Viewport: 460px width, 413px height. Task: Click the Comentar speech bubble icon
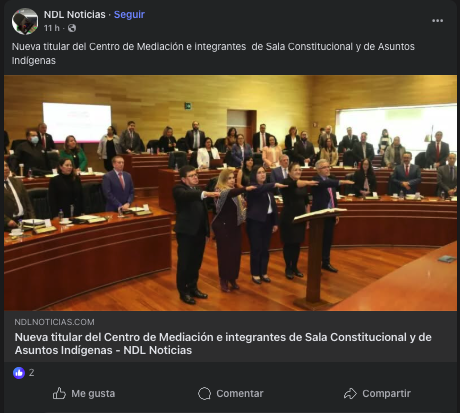[x=204, y=394]
